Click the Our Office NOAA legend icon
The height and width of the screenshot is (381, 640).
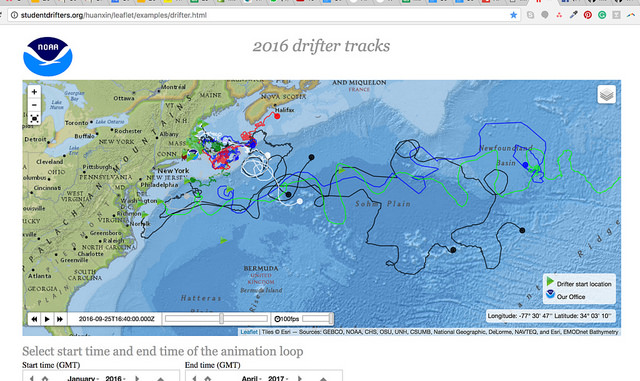(550, 294)
